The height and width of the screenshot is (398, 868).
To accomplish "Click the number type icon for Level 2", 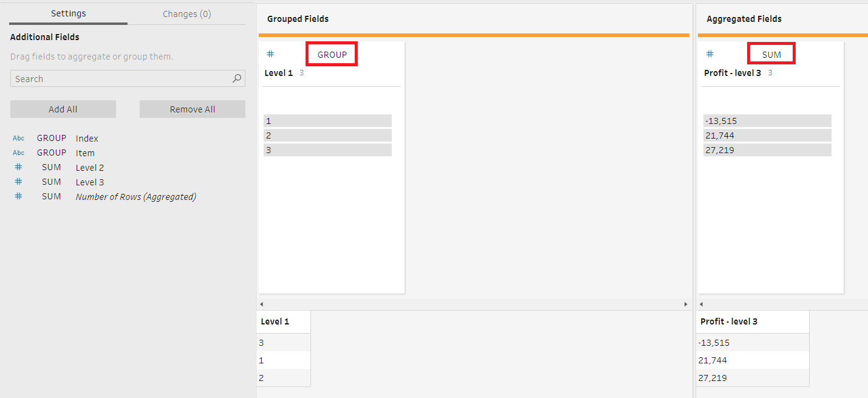I will [19, 167].
